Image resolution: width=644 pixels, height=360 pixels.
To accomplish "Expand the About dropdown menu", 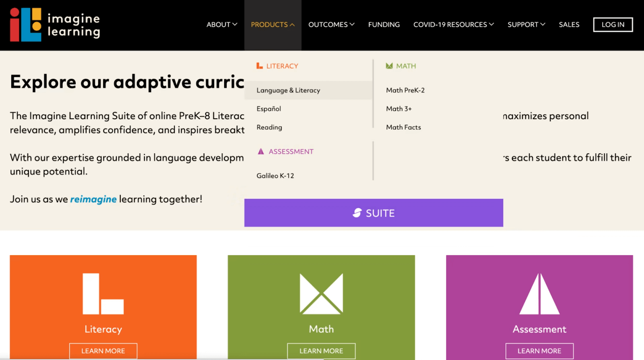I will [x=222, y=25].
